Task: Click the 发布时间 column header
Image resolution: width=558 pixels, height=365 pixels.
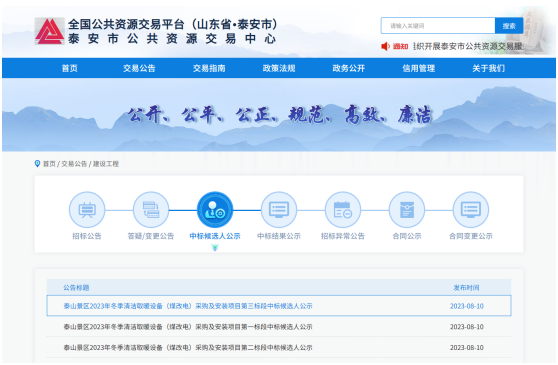Action: [466, 287]
